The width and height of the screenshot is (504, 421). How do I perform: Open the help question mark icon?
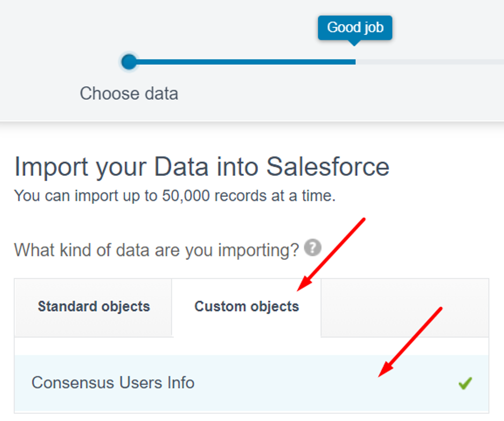[x=312, y=247]
